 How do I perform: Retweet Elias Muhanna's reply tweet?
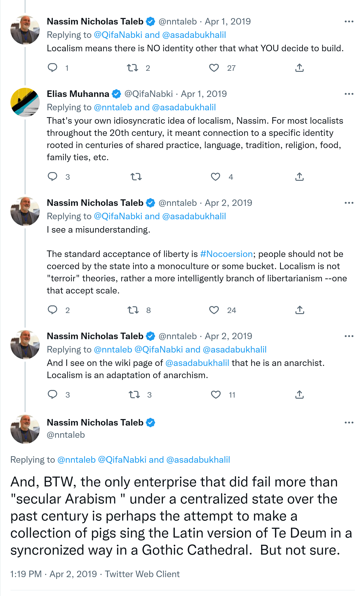pyautogui.click(x=136, y=177)
